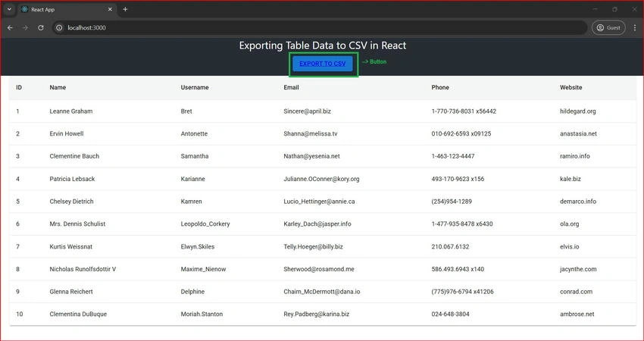Viewport: 644px width, 341px height.
Task: Click the email Sincere@april.biz
Action: (x=307, y=111)
